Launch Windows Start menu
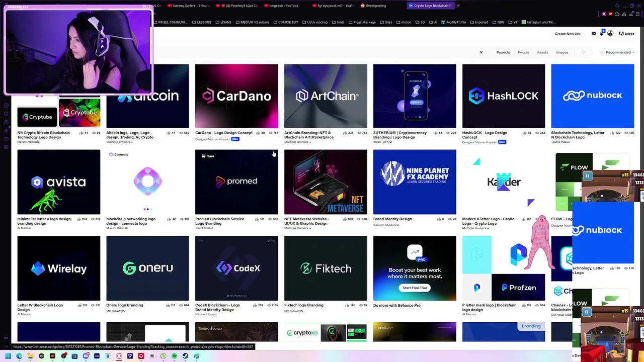The image size is (644, 362). coord(8,356)
